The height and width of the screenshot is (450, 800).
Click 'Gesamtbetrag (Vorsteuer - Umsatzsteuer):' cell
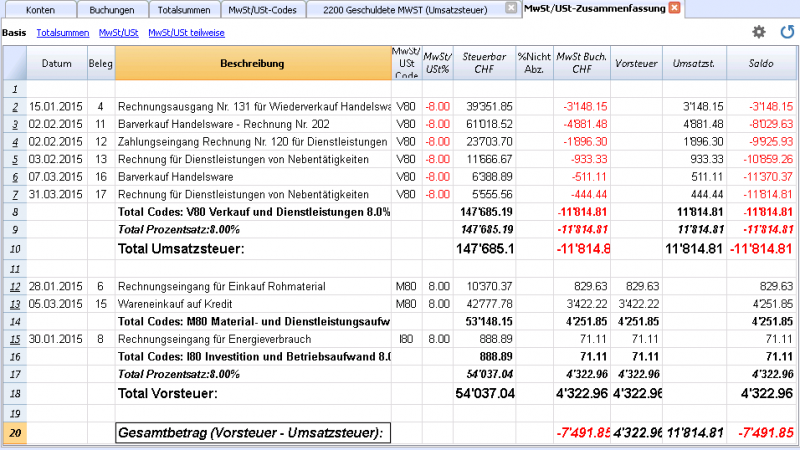point(253,433)
